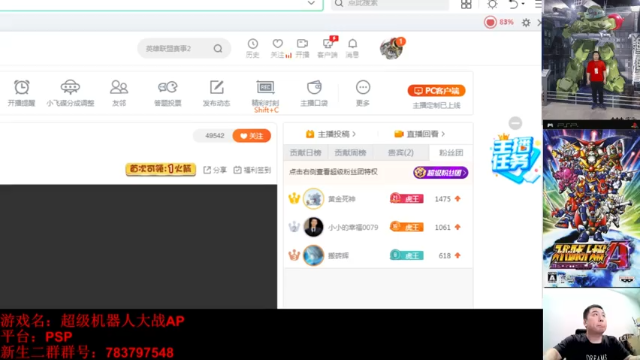Click 发布动态 compose icon

pos(217,87)
